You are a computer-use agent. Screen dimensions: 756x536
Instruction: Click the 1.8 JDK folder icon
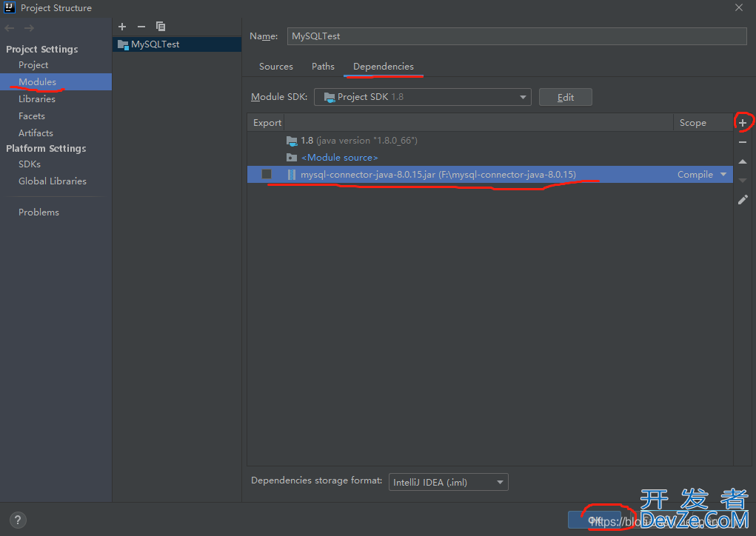292,141
